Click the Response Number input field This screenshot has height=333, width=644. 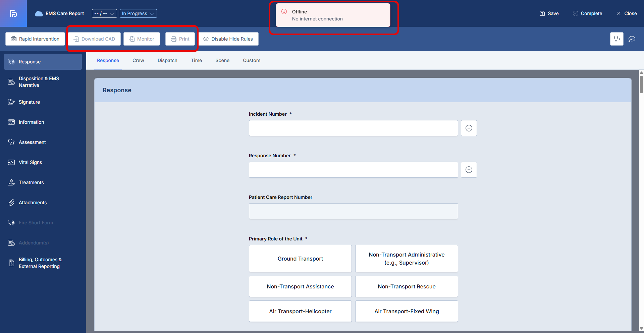click(353, 170)
